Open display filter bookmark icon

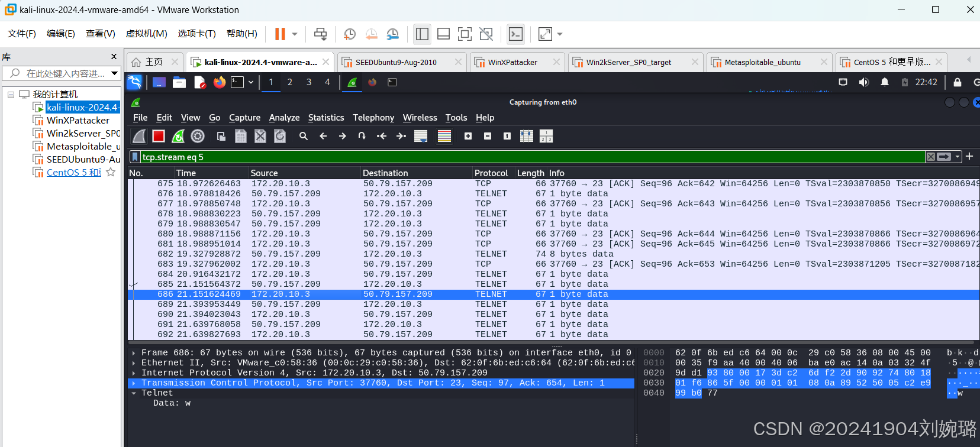click(x=135, y=157)
